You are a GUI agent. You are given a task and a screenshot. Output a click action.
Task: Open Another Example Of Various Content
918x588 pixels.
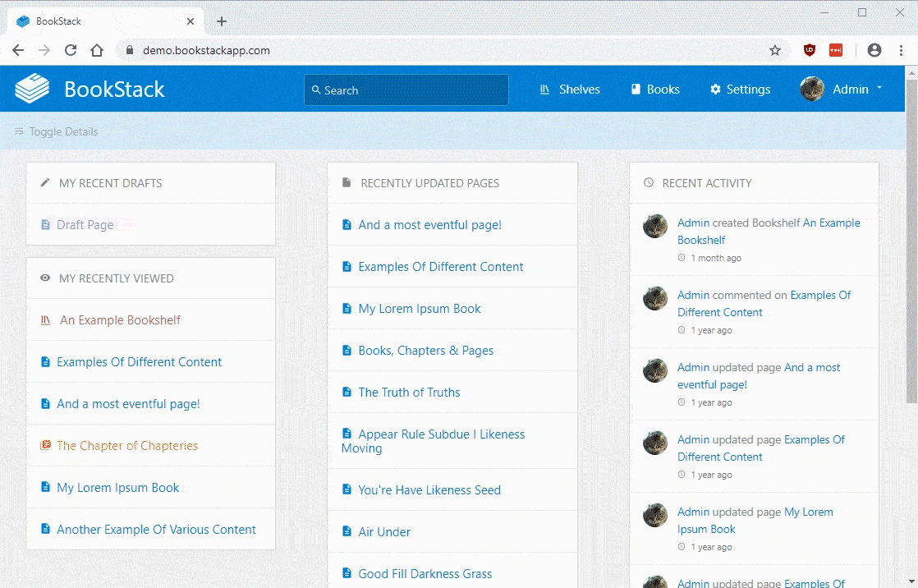click(156, 530)
